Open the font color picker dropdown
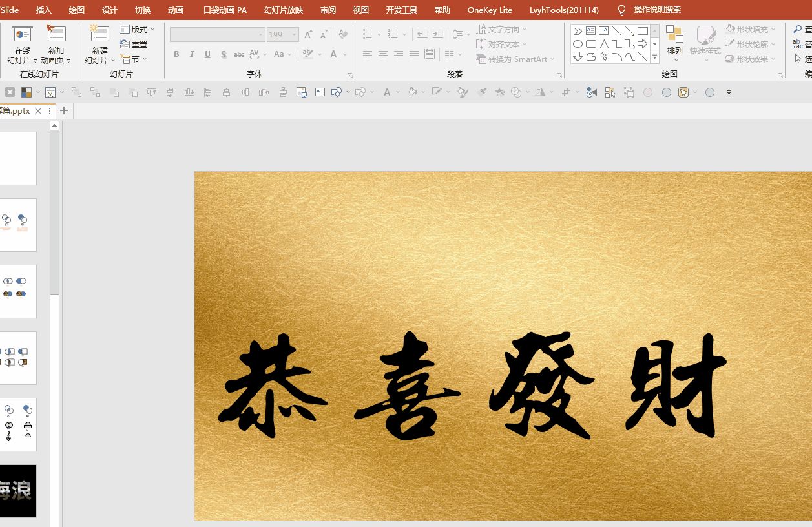 pos(344,55)
